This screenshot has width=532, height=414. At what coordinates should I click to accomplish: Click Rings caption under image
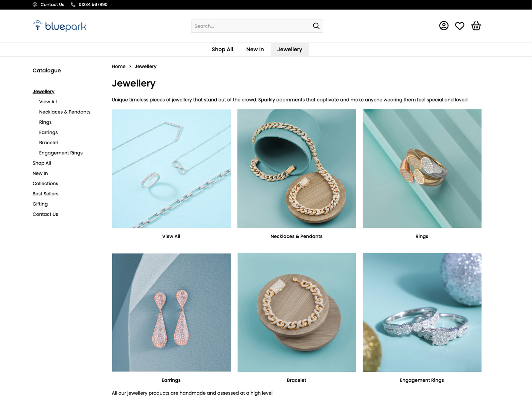pyautogui.click(x=422, y=236)
